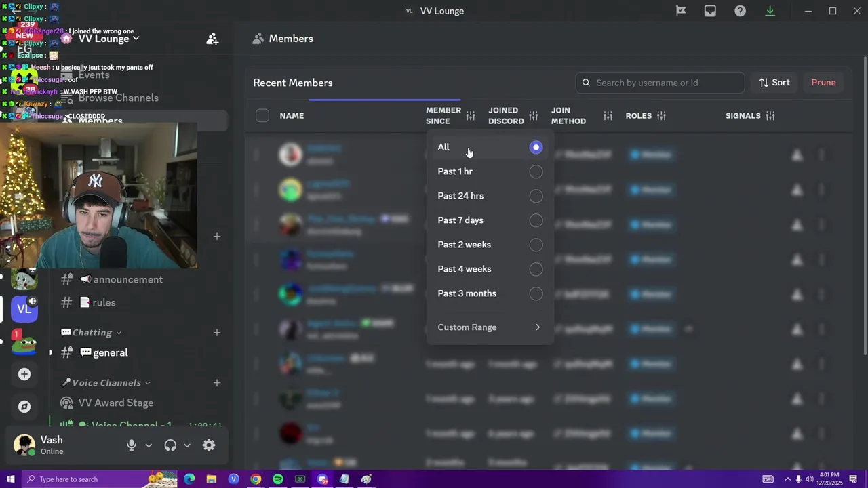Image resolution: width=868 pixels, height=488 pixels.
Task: Open the announcement channel
Action: (128, 279)
